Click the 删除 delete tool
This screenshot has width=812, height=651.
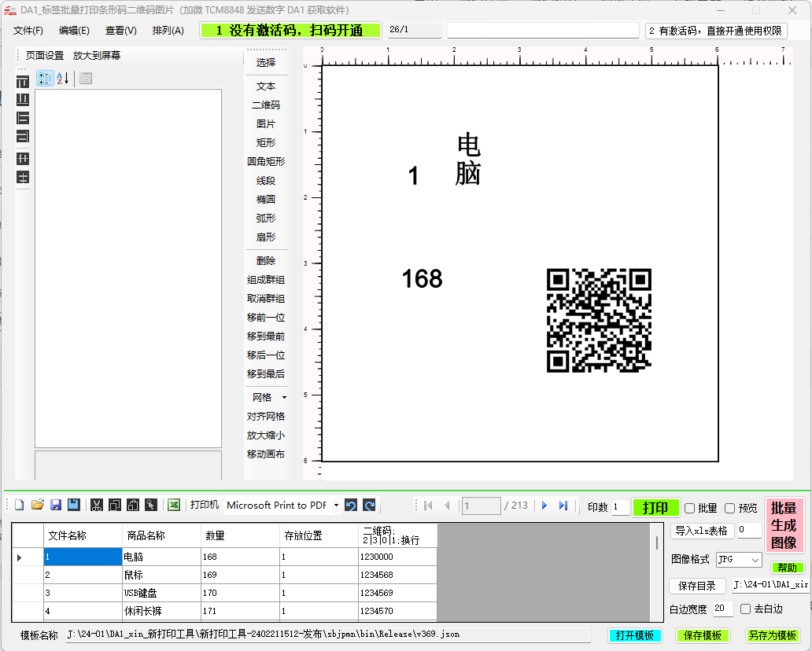tap(266, 261)
